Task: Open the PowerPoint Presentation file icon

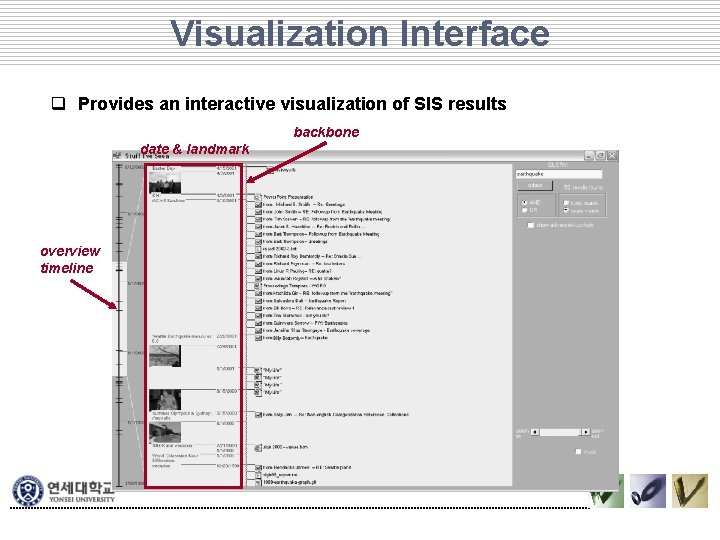Action: point(258,197)
